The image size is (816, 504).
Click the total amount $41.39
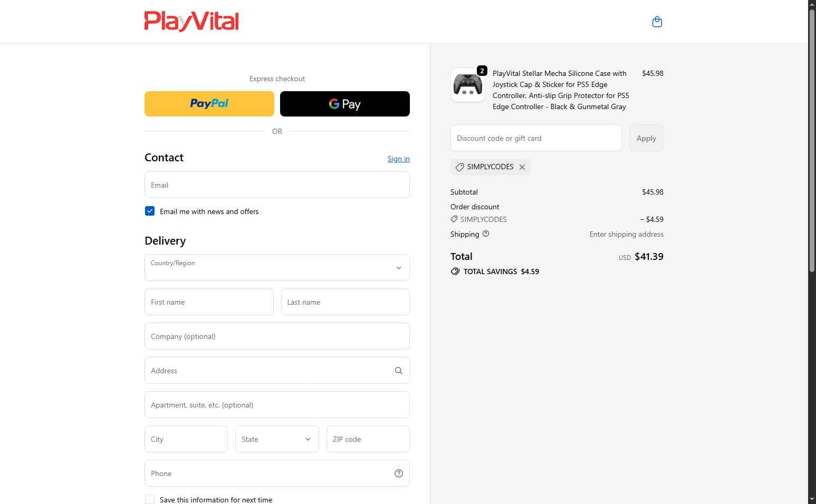[x=649, y=257]
